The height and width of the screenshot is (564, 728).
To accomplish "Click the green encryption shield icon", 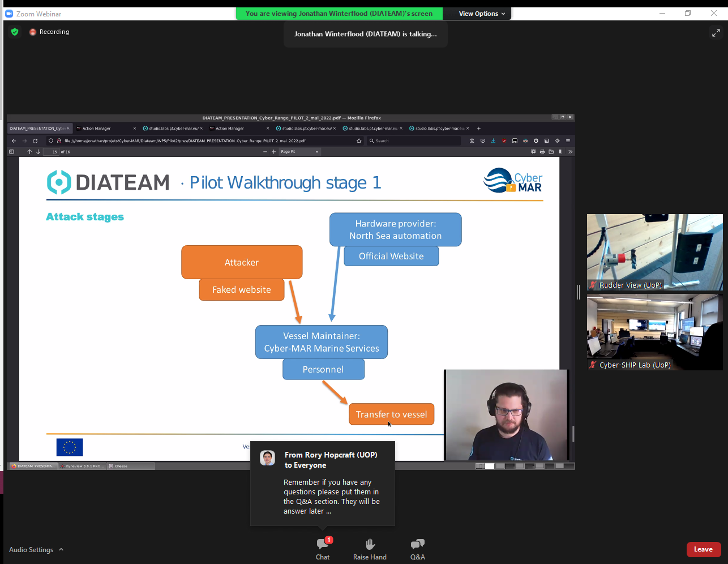I will (15, 32).
